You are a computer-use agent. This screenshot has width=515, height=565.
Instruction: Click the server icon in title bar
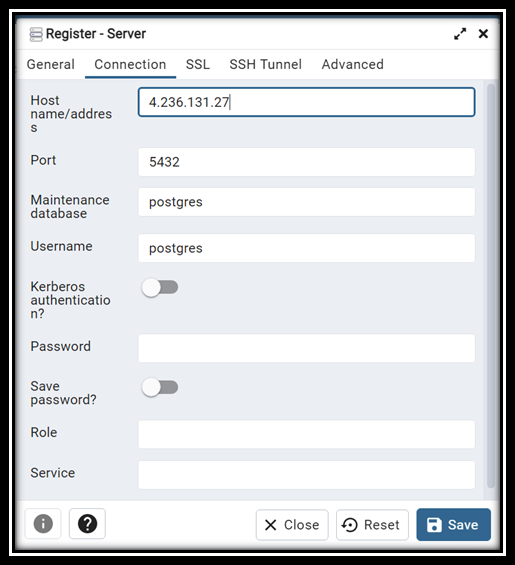[x=36, y=34]
